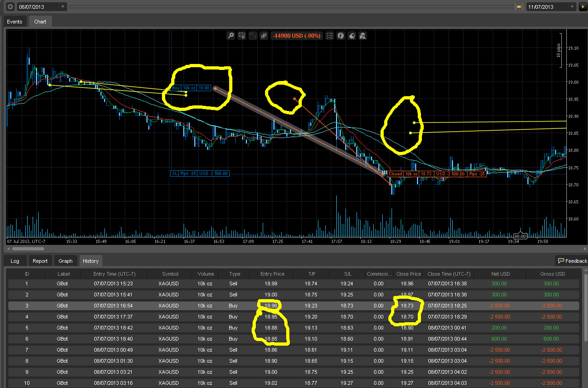This screenshot has height=388, width=588.
Task: Click the Feedback button
Action: [x=572, y=261]
